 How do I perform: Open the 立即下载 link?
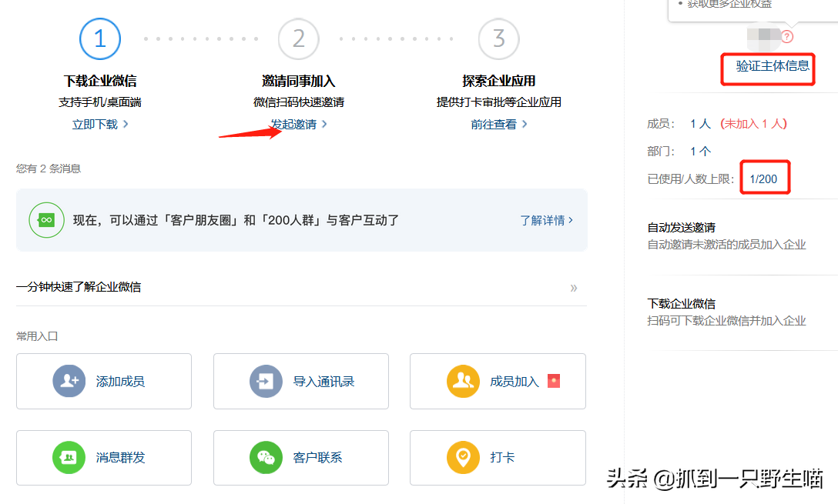[x=100, y=125]
